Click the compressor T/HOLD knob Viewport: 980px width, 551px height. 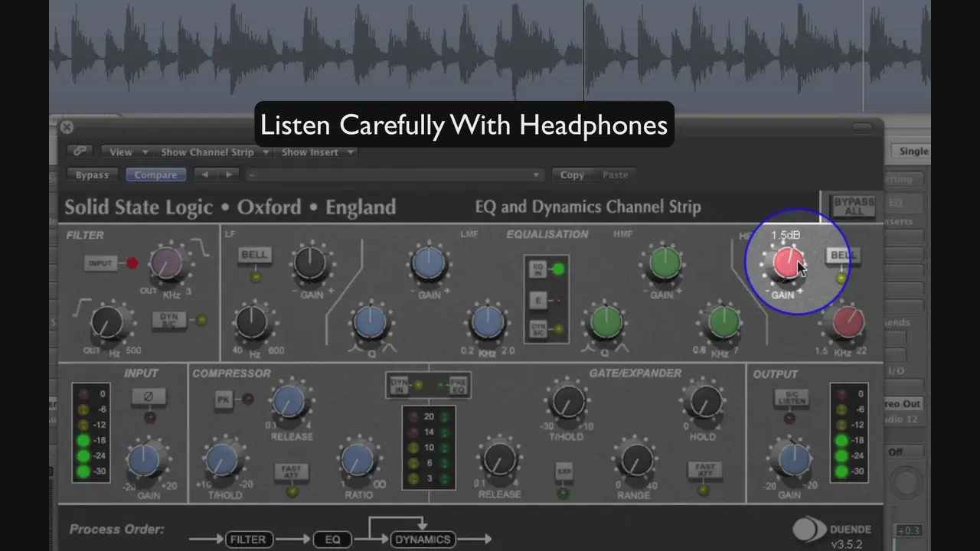(x=221, y=461)
